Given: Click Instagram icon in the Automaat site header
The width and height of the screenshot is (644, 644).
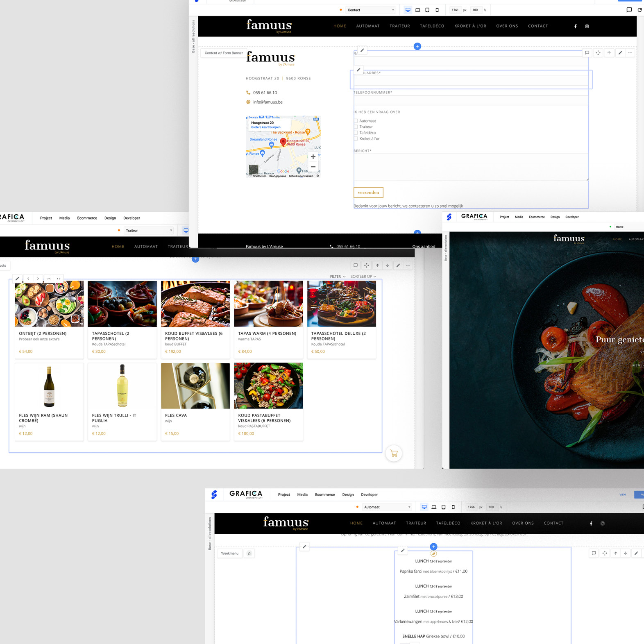Looking at the screenshot, I should click(603, 524).
